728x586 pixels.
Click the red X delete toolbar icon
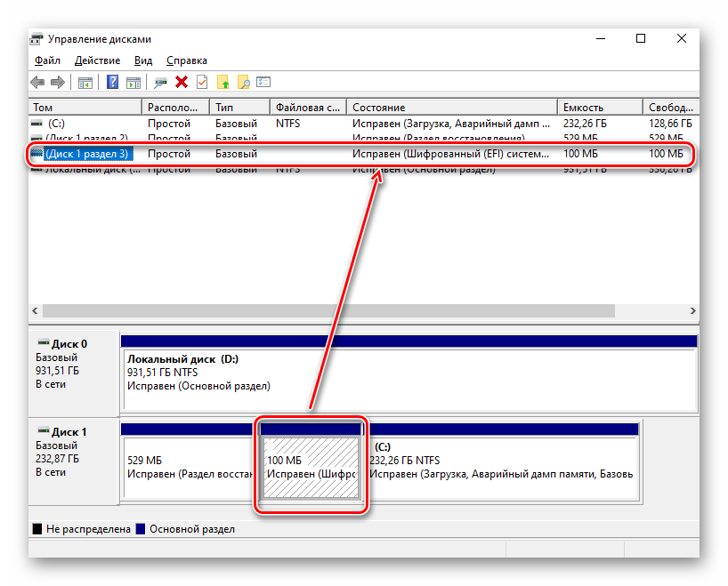[x=182, y=83]
